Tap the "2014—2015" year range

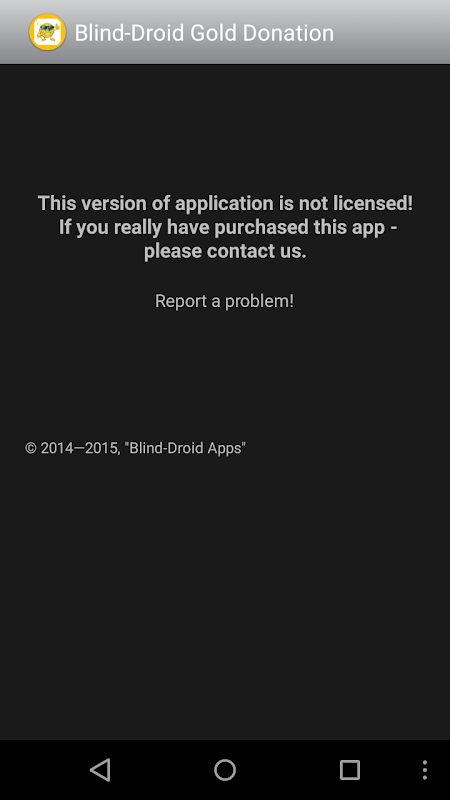click(x=79, y=448)
